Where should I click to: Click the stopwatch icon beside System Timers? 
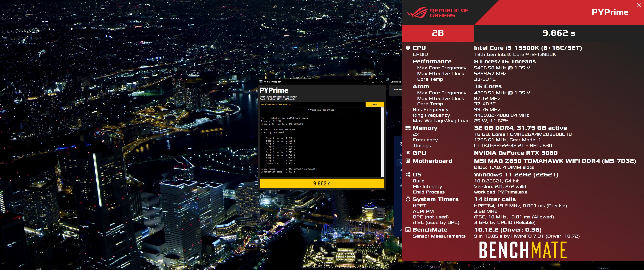click(408, 199)
